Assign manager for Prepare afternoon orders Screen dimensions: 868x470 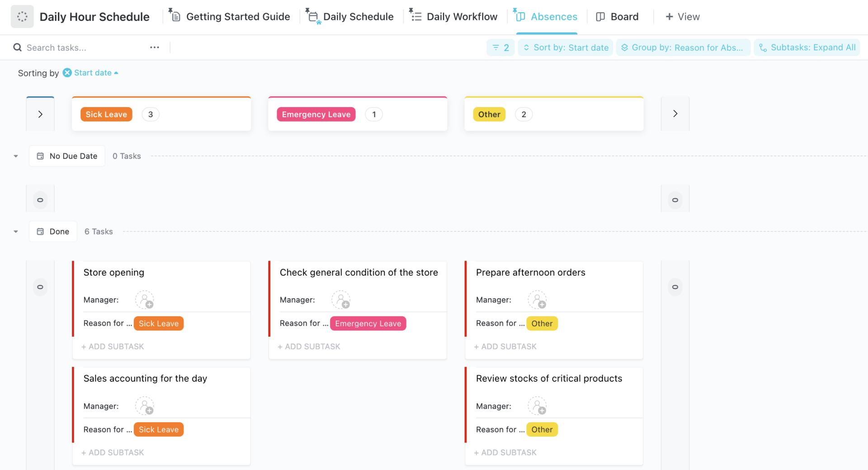click(x=537, y=300)
